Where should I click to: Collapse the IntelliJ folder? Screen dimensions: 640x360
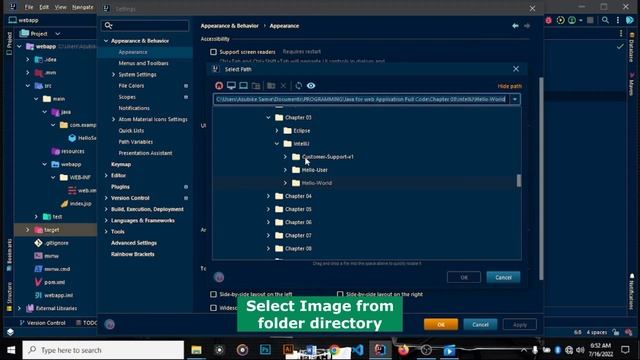(277, 144)
